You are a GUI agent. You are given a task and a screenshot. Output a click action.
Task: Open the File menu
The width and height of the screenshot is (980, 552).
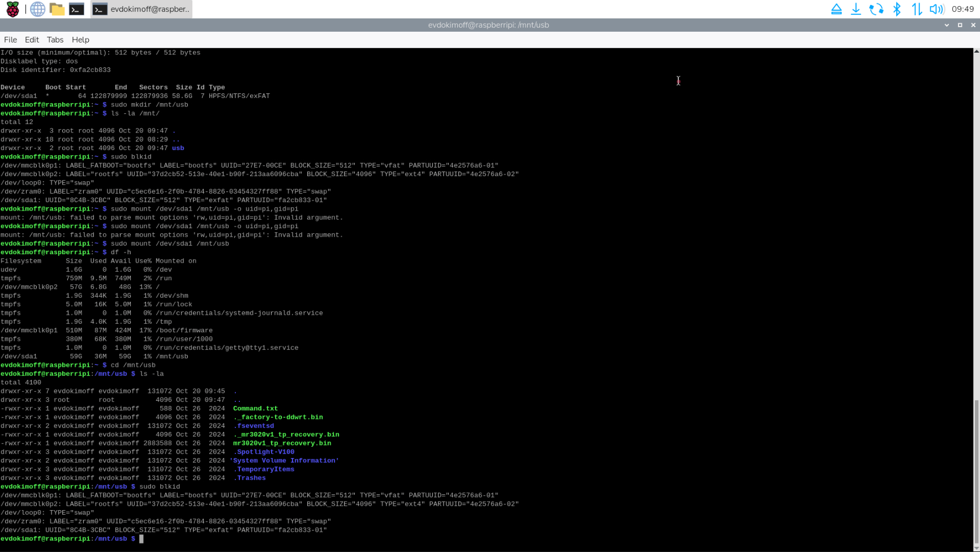pyautogui.click(x=10, y=40)
